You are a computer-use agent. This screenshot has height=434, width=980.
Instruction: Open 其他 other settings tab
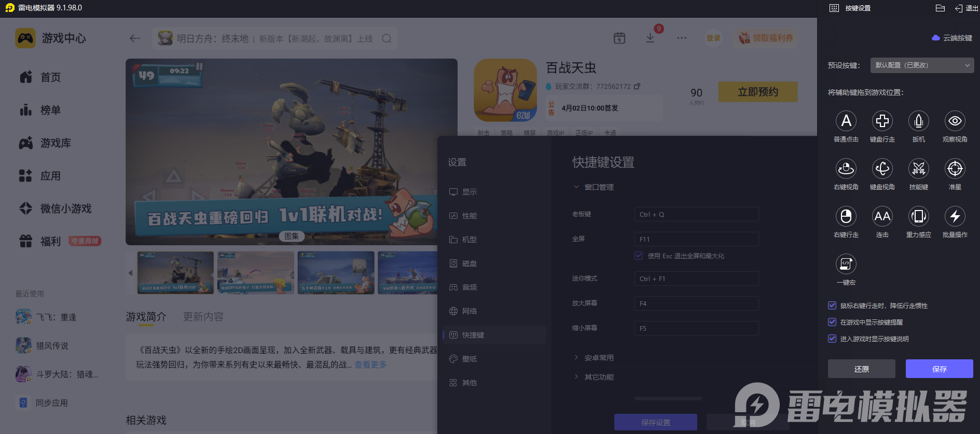point(494,383)
